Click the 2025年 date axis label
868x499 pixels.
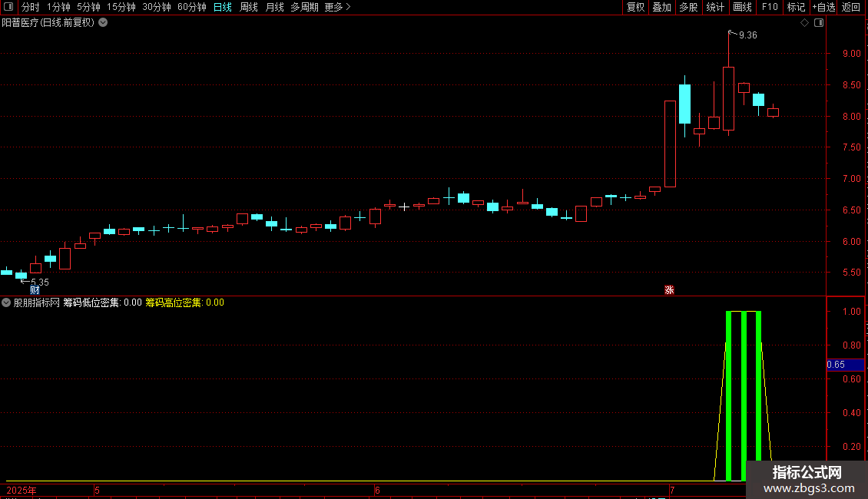coord(22,491)
